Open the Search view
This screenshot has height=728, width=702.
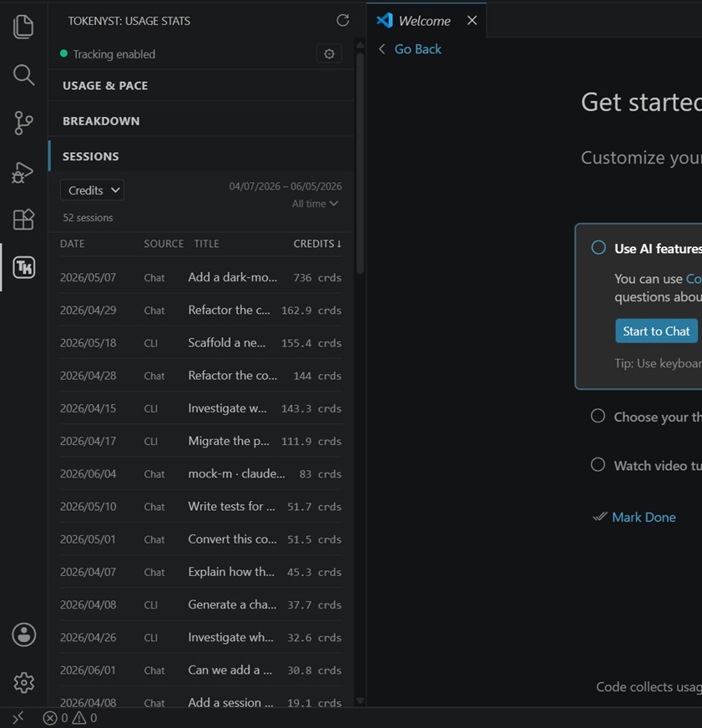[x=23, y=75]
